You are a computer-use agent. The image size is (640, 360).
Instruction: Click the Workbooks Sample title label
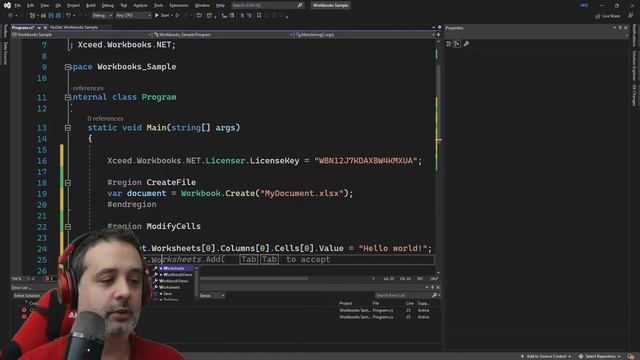click(x=330, y=5)
